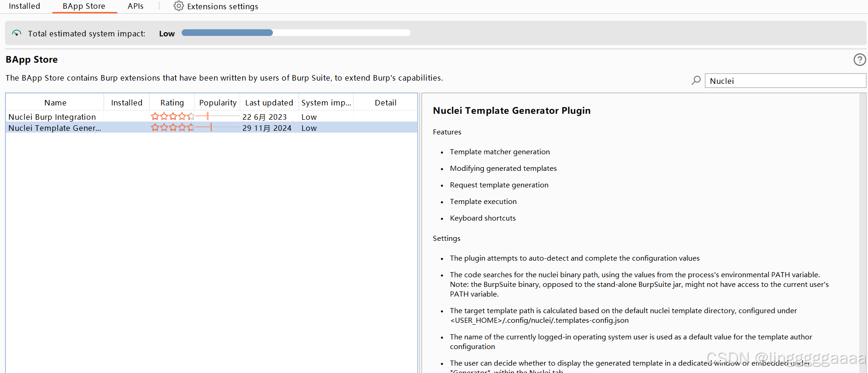Click popularity bar of Nuclei Template Generator
The height and width of the screenshot is (373, 868).
coord(218,128)
